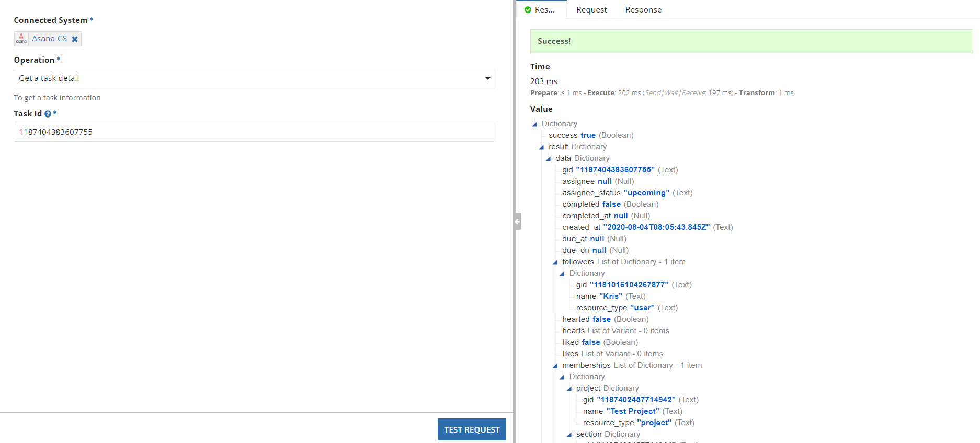
Task: Select the Result tab with checkmark
Action: [x=540, y=10]
